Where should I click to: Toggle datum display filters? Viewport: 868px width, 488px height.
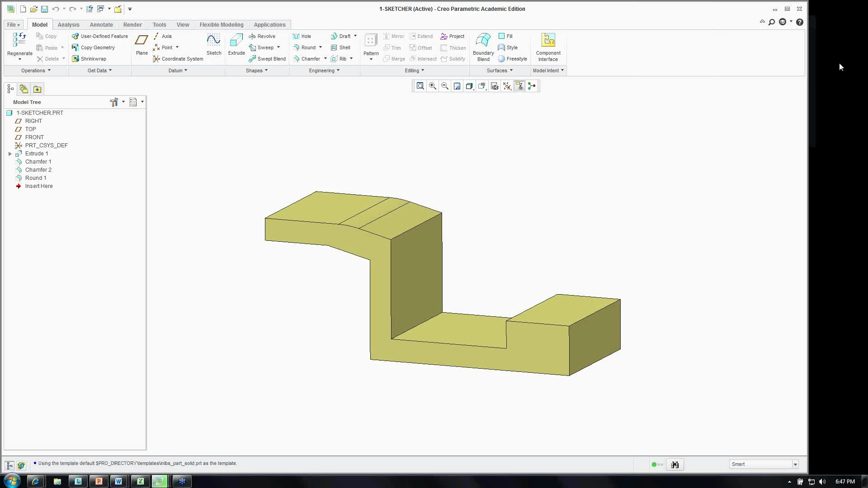[507, 86]
